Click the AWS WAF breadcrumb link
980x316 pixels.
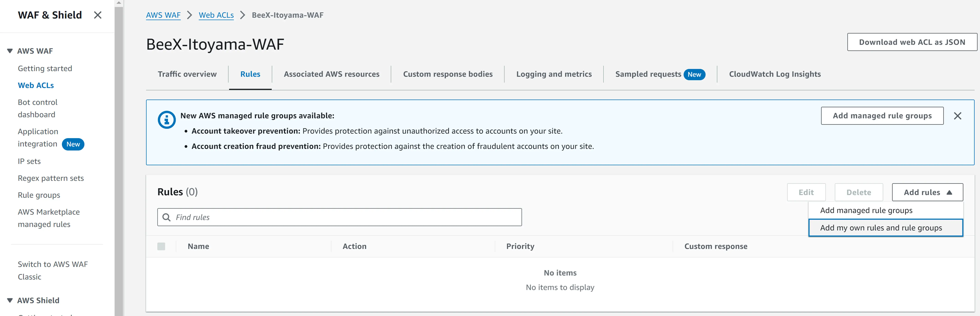(163, 15)
